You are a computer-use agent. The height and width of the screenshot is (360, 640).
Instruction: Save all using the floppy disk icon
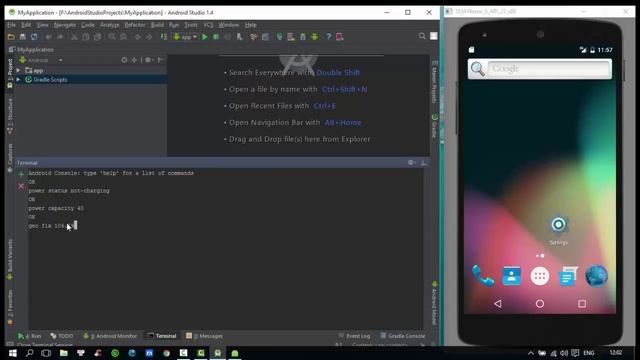pyautogui.click(x=22, y=37)
